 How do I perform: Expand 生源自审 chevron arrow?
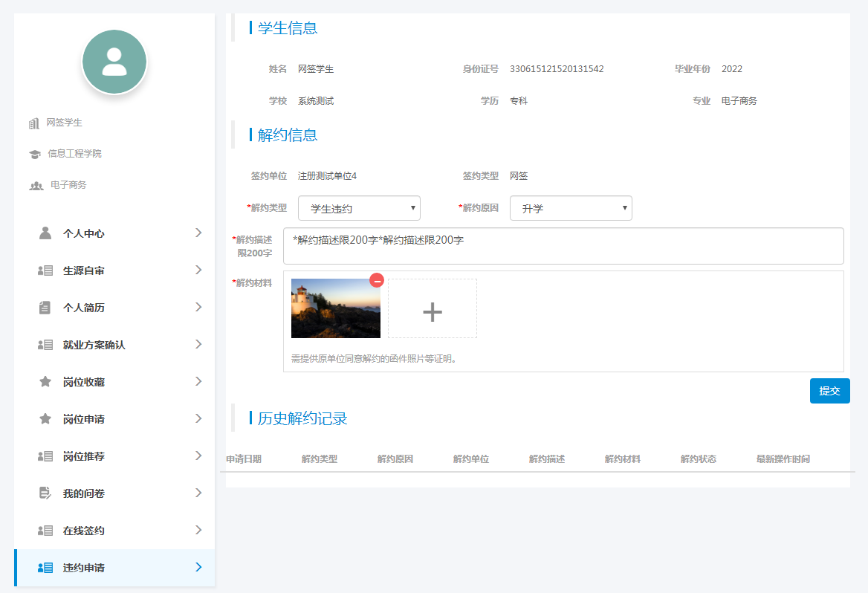pos(198,270)
